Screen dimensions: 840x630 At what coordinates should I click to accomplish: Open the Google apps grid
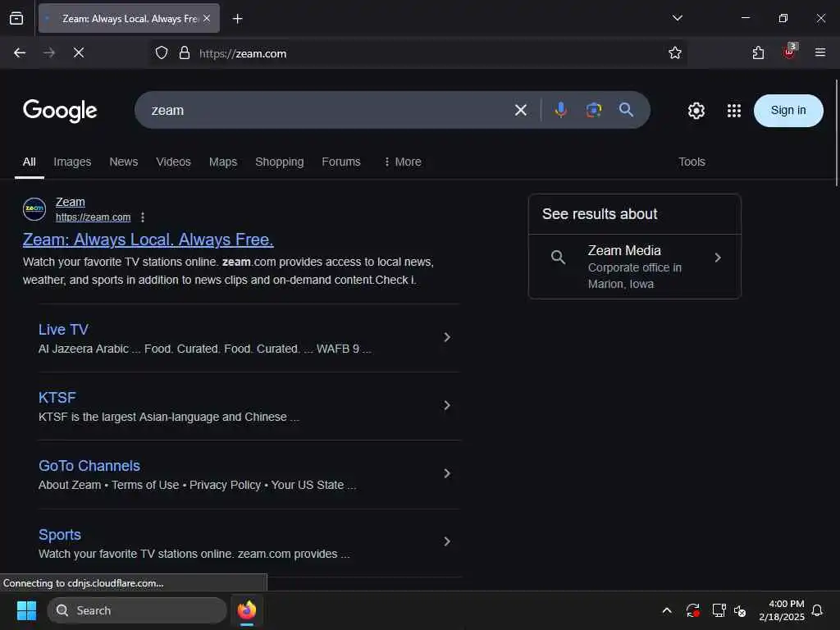coord(734,111)
